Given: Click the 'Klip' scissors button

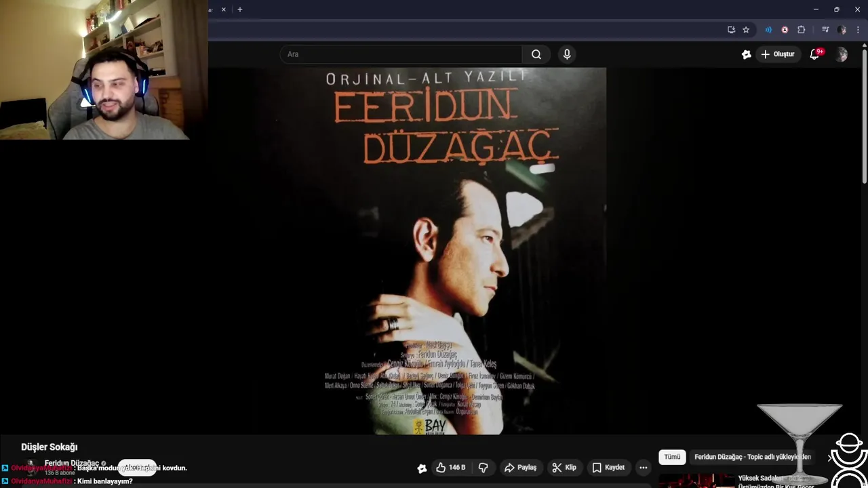Looking at the screenshot, I should (x=564, y=468).
